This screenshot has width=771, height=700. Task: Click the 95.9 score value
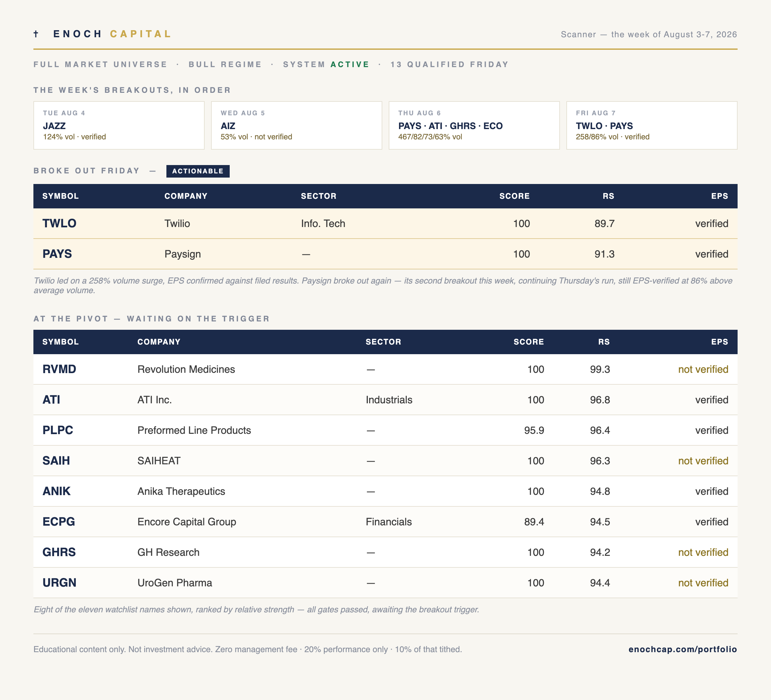coord(534,431)
